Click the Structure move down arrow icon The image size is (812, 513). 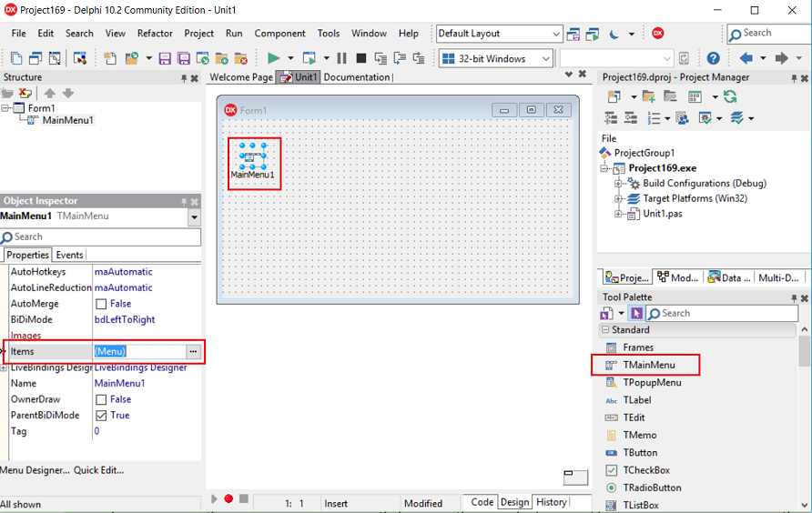68,93
